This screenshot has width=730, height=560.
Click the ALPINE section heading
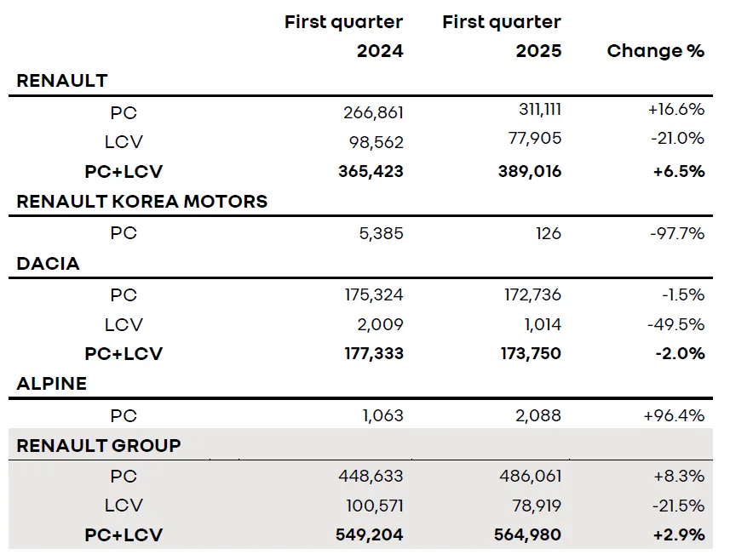(52, 384)
